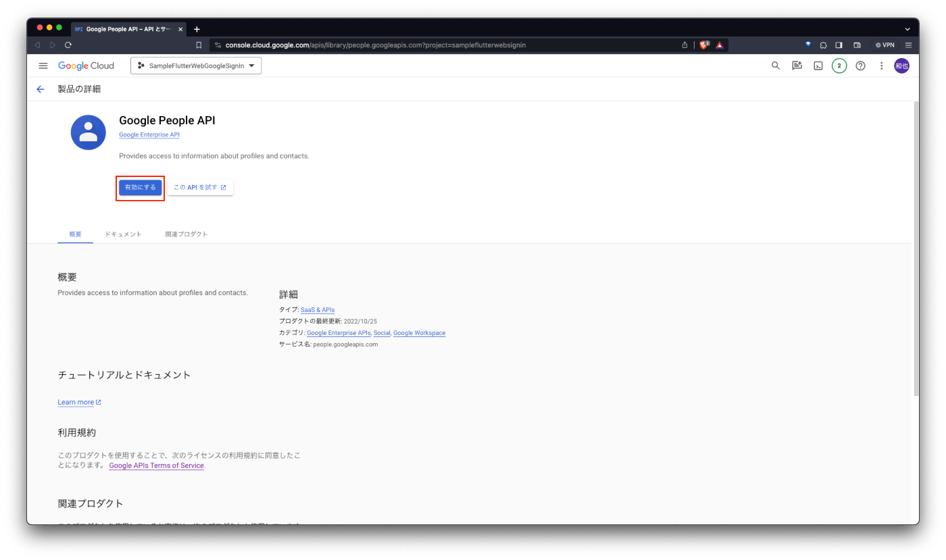Open the help question mark icon

coord(860,66)
